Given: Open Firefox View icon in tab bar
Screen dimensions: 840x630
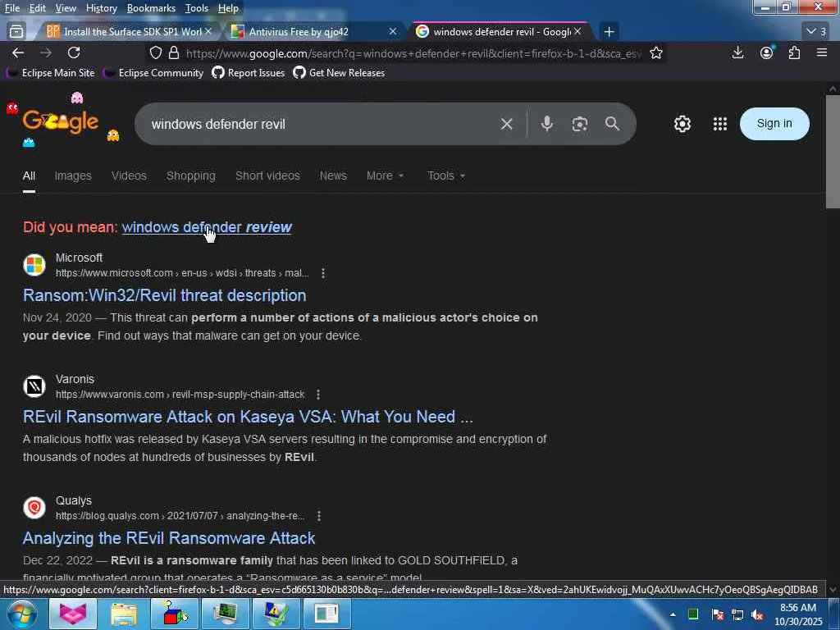Looking at the screenshot, I should coord(16,32).
